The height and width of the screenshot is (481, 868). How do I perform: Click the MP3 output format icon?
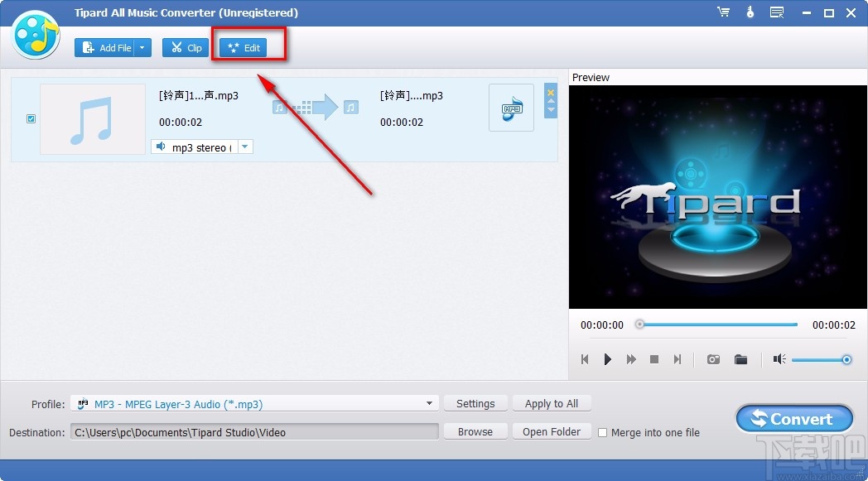(511, 108)
